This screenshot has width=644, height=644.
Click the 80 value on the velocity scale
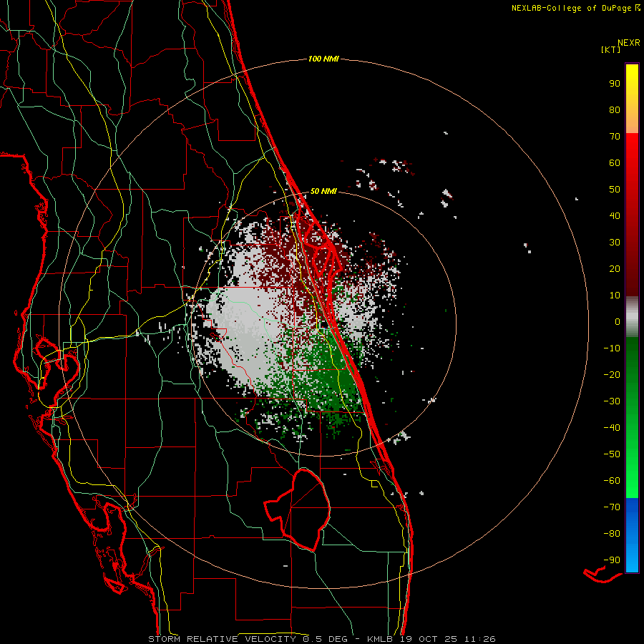(615, 110)
